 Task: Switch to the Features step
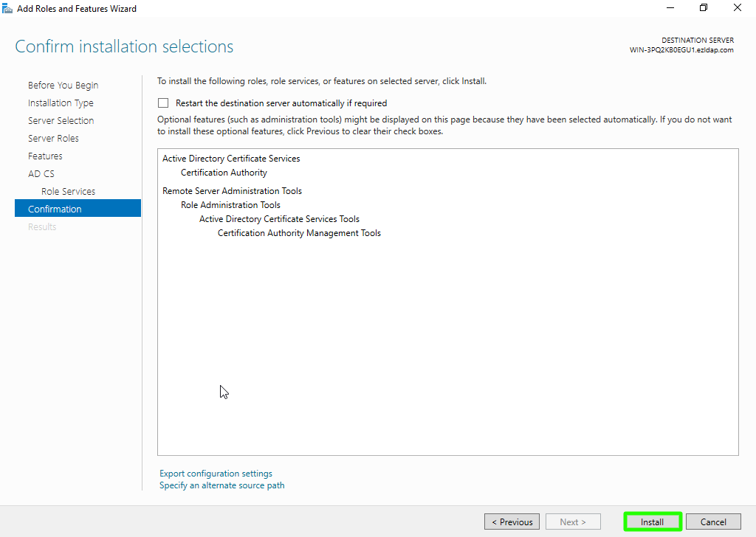tap(45, 156)
